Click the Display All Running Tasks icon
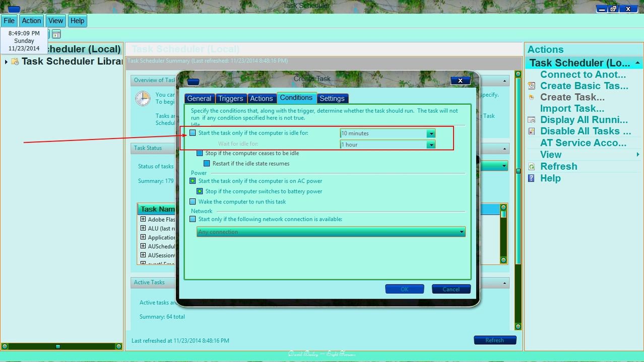 pyautogui.click(x=531, y=120)
